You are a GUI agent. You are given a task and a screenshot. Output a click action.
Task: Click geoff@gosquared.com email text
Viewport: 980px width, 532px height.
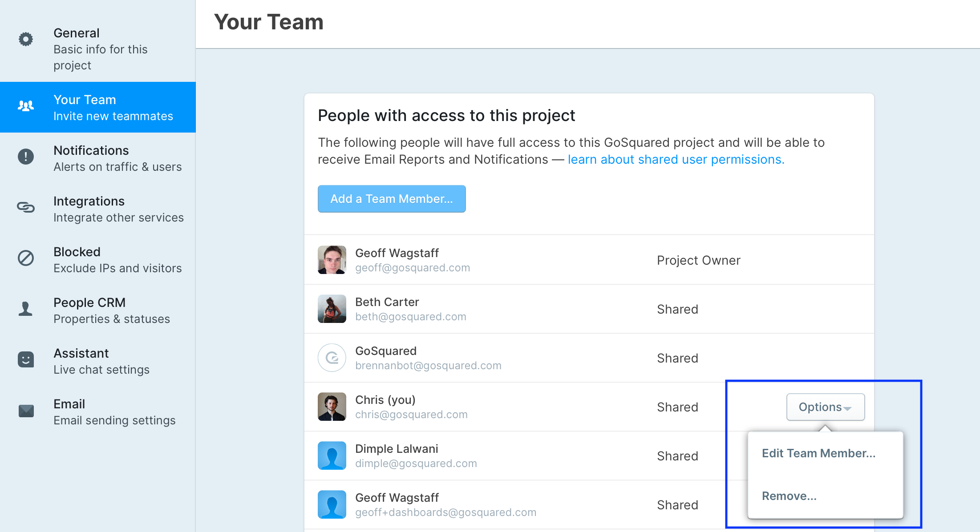413,268
